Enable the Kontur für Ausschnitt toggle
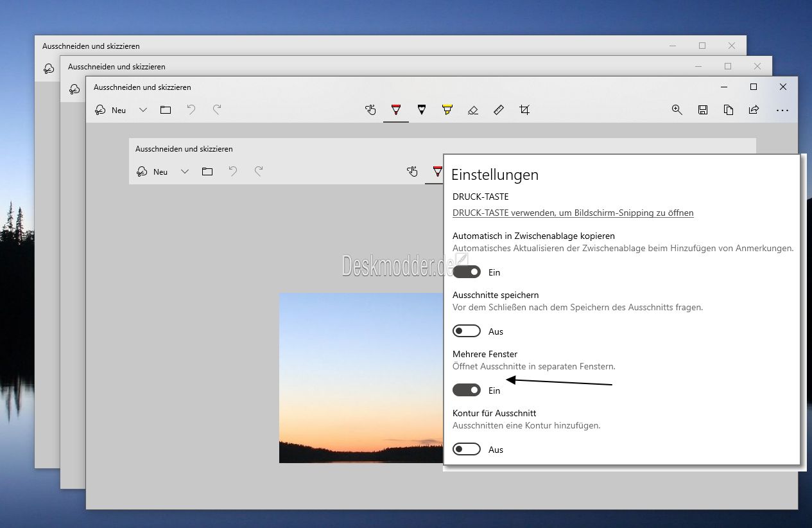 [x=466, y=449]
